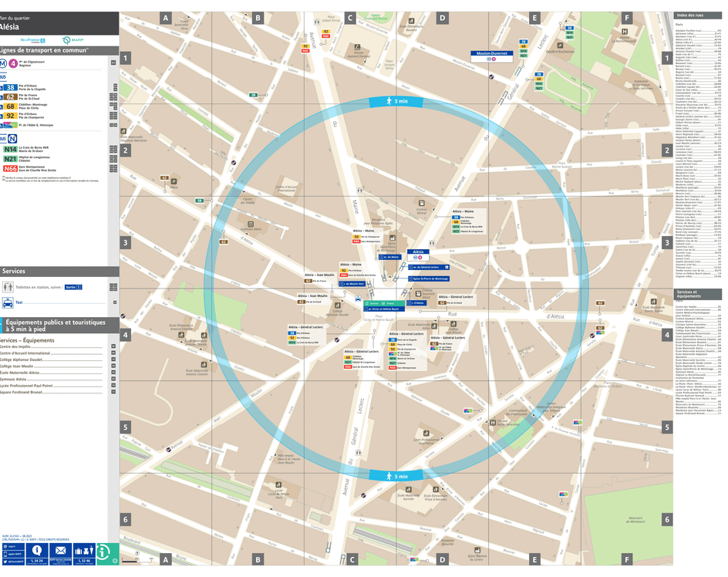
Task: Click the N66 Gare Montparnasse badge
Action: tap(11, 167)
